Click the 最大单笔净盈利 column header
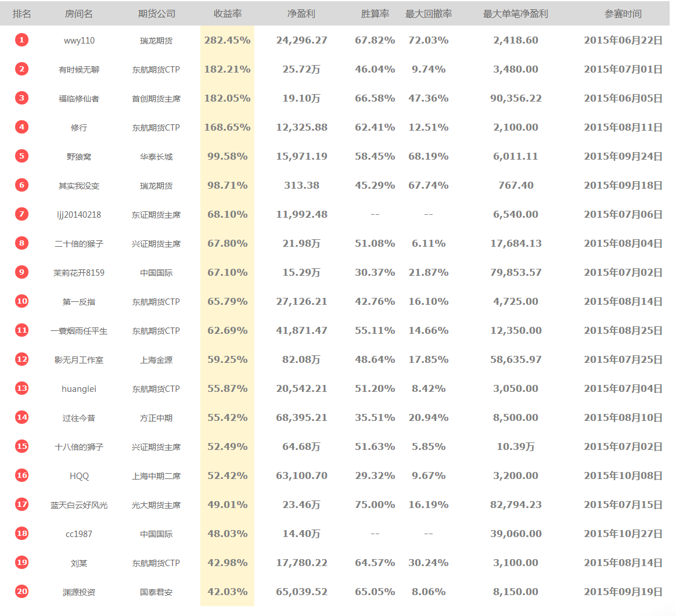 pyautogui.click(x=516, y=14)
